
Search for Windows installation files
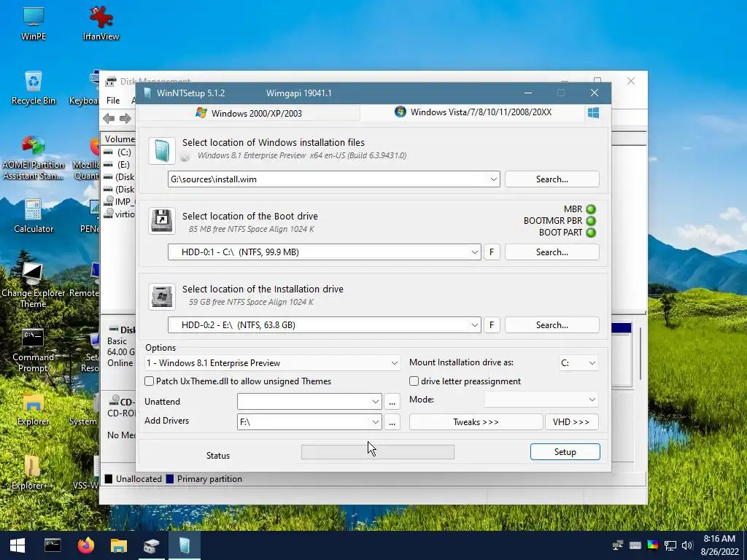pyautogui.click(x=551, y=179)
